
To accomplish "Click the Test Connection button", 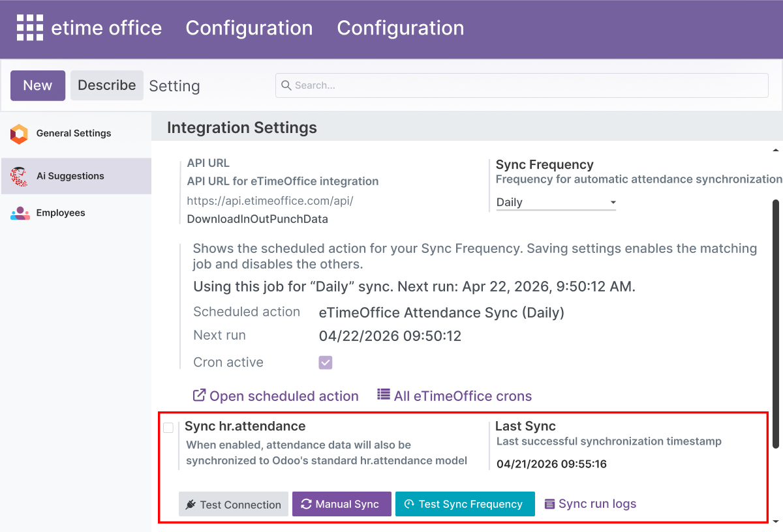I will (x=234, y=504).
